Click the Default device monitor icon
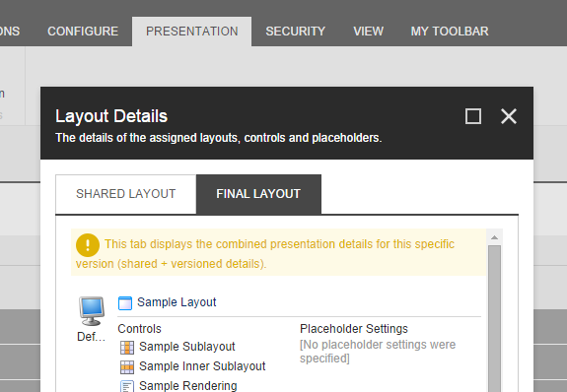Viewport: 567px width, 392px height. 92,311
